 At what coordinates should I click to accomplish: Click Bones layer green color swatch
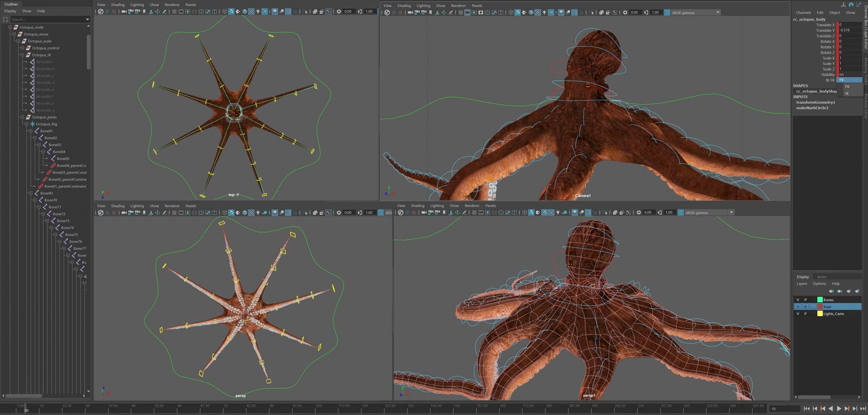(820, 300)
